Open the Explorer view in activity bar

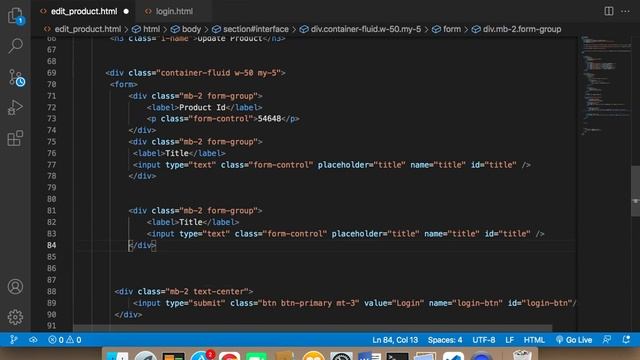16,16
